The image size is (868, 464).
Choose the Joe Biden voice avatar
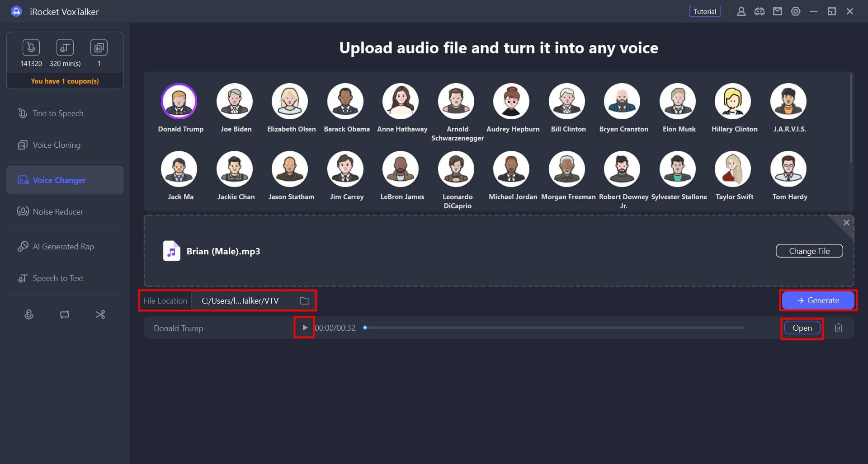tap(234, 101)
